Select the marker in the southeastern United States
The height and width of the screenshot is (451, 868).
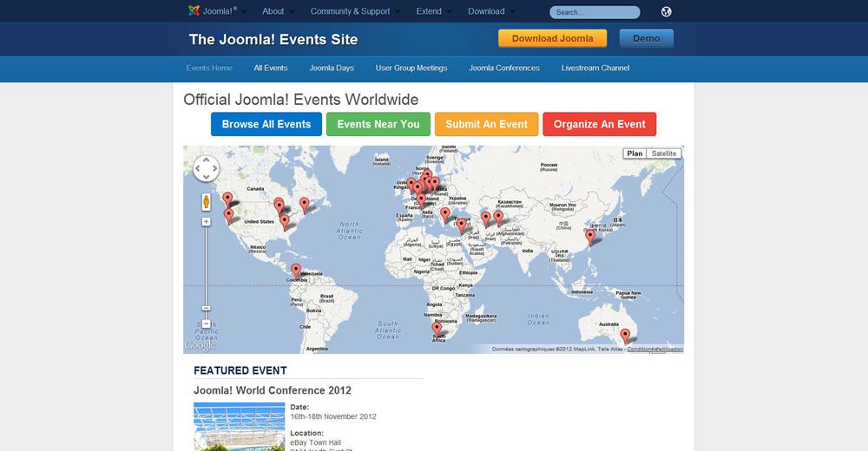pos(285,222)
